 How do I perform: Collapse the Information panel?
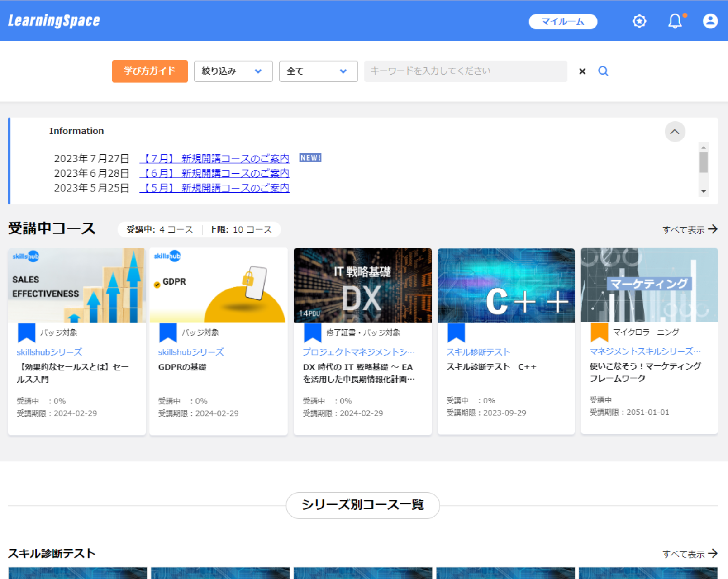pos(675,132)
